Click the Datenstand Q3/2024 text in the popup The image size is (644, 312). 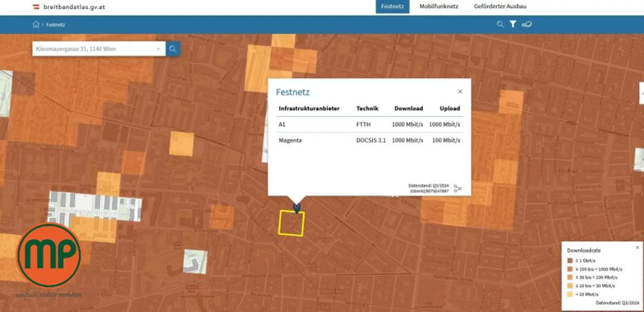[428, 186]
